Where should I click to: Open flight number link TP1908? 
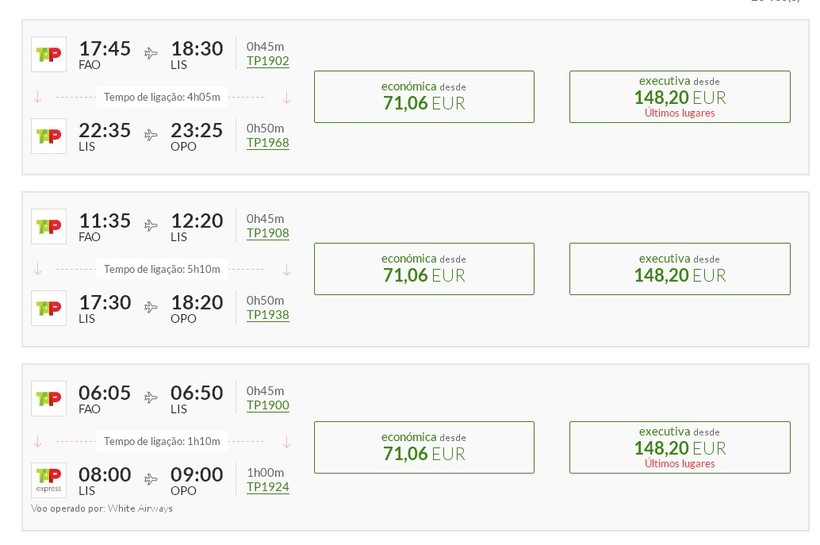click(x=268, y=233)
